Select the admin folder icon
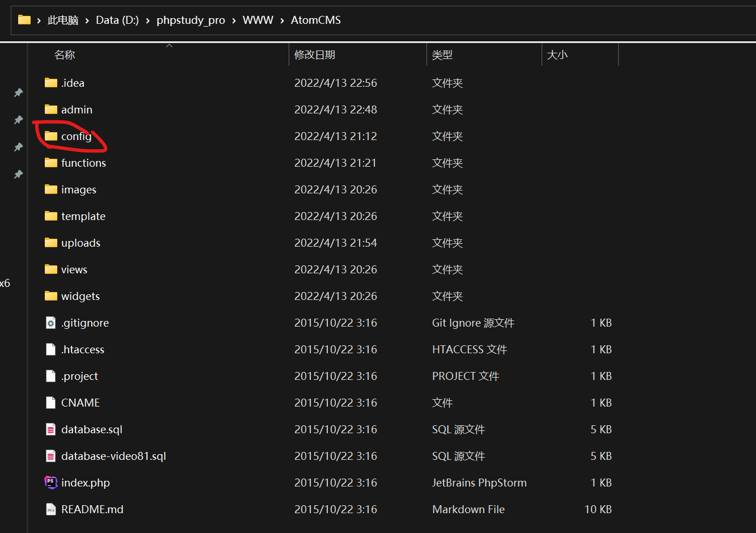The height and width of the screenshot is (533, 756). point(51,109)
